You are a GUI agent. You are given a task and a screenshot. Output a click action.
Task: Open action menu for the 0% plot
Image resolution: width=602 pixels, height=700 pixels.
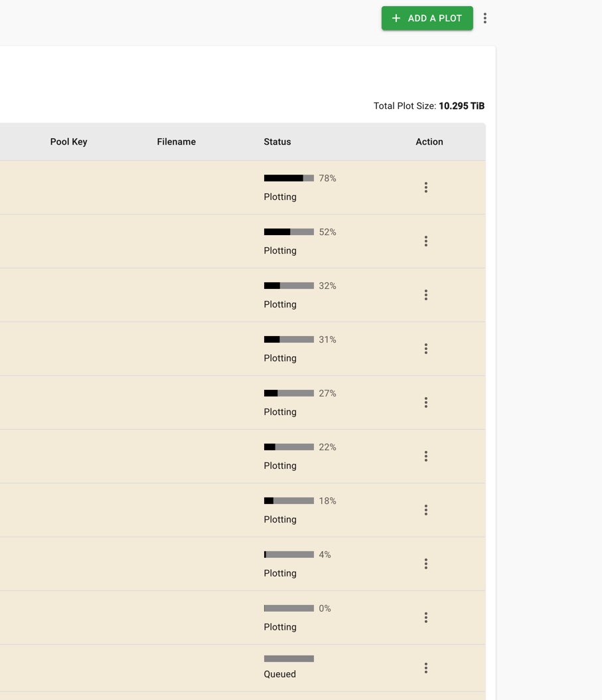point(426,618)
